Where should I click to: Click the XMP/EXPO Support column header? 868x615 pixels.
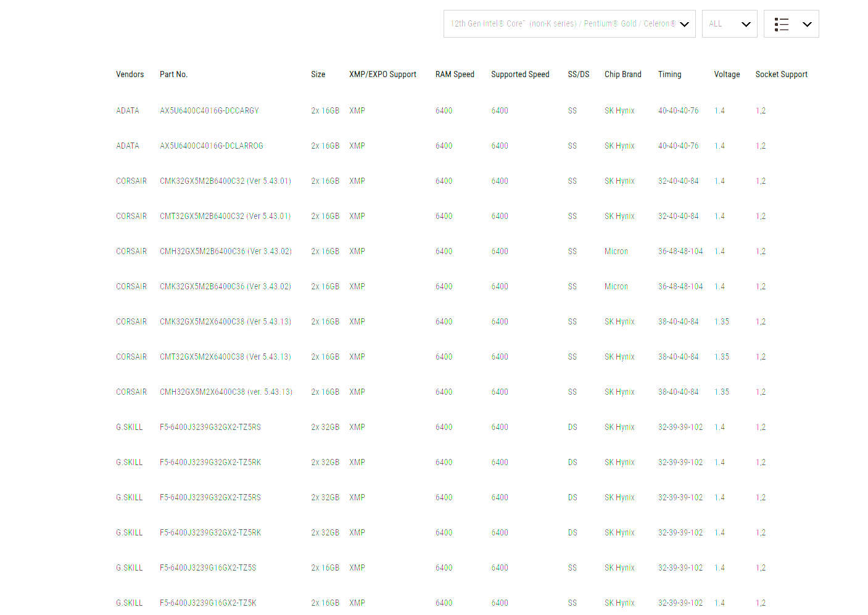point(382,75)
